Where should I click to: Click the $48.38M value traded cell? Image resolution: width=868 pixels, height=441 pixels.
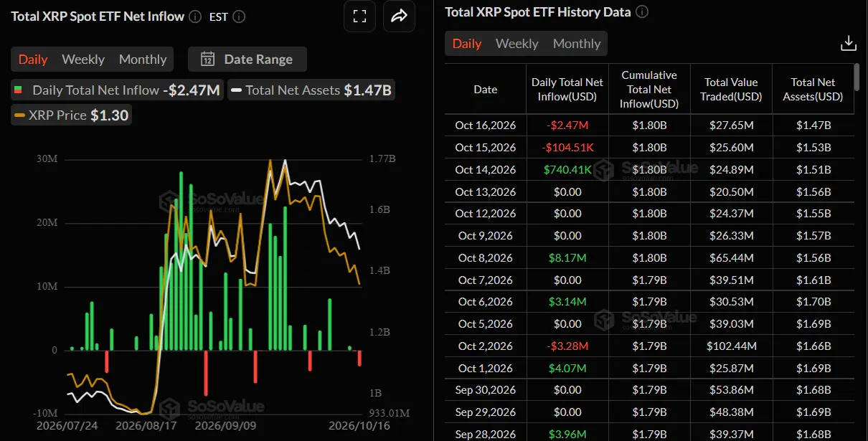pyautogui.click(x=731, y=412)
